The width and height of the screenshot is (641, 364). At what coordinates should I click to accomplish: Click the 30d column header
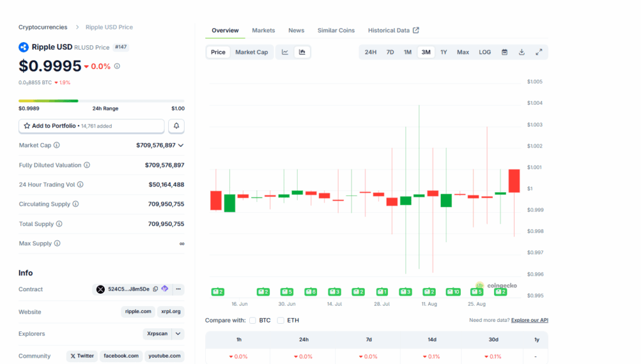[493, 340]
